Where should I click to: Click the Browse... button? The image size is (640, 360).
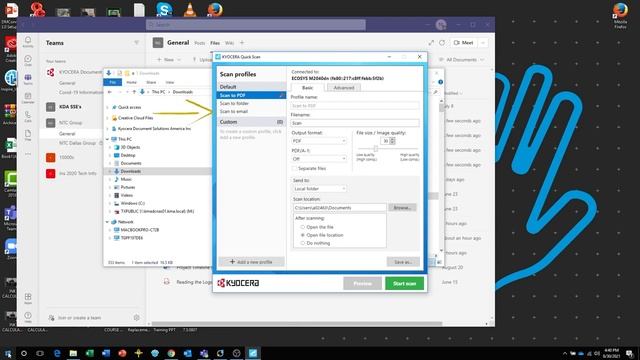tap(402, 208)
